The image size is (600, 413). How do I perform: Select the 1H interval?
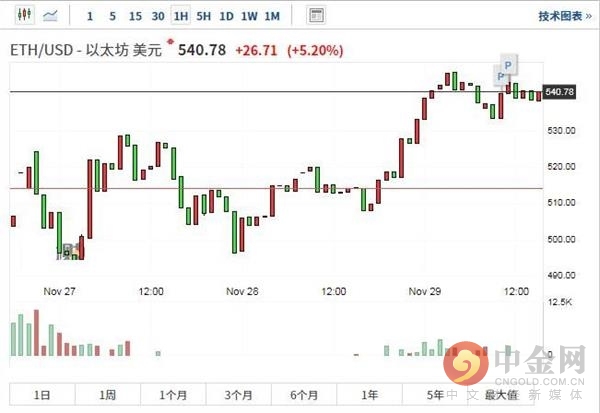[181, 16]
